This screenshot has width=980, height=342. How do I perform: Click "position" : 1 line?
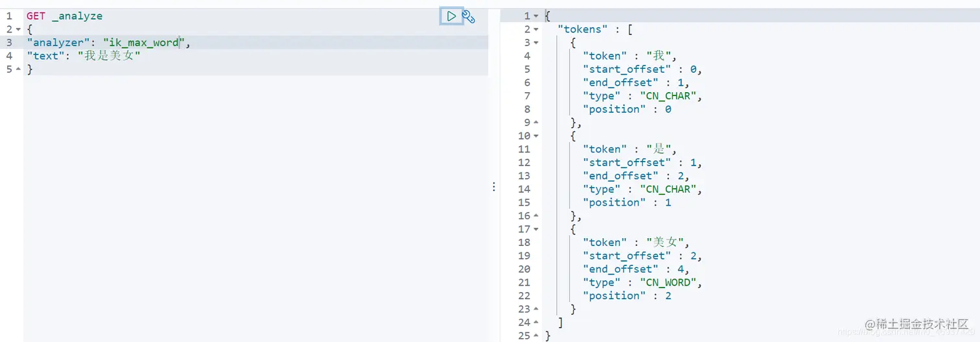627,202
